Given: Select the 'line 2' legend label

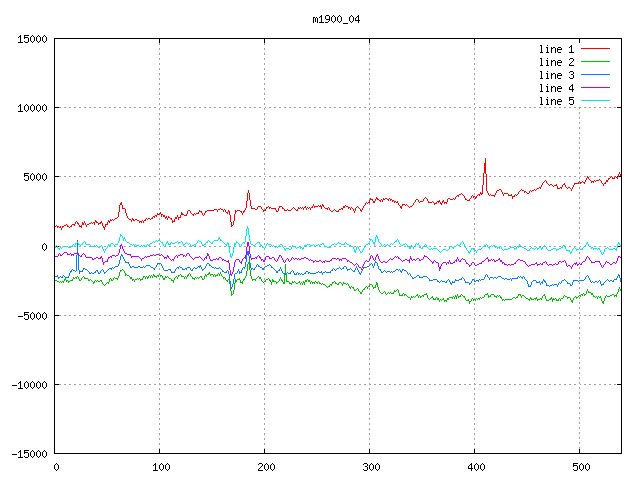Looking at the screenshot, I should coord(556,62).
